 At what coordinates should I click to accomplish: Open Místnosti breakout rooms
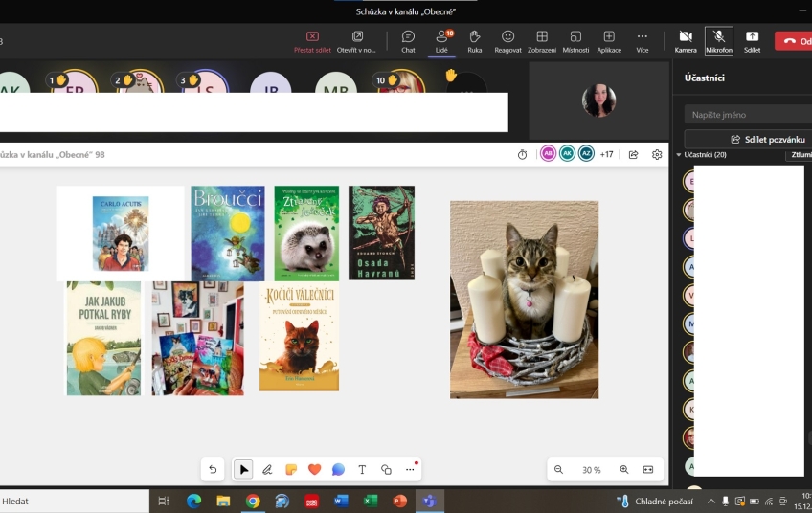[x=575, y=41]
